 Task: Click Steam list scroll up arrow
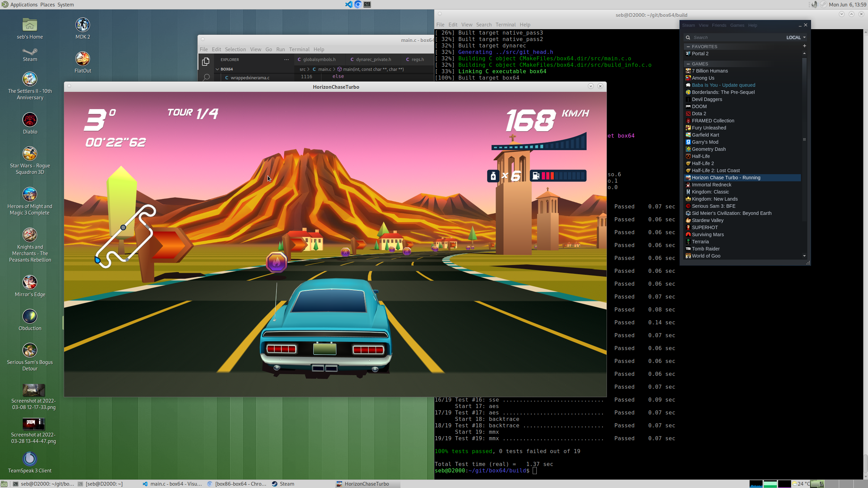[x=804, y=54]
